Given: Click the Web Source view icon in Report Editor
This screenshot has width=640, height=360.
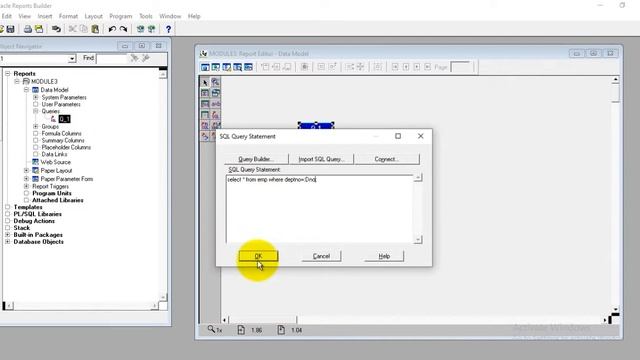Looking at the screenshot, I should pyautogui.click(x=216, y=67).
